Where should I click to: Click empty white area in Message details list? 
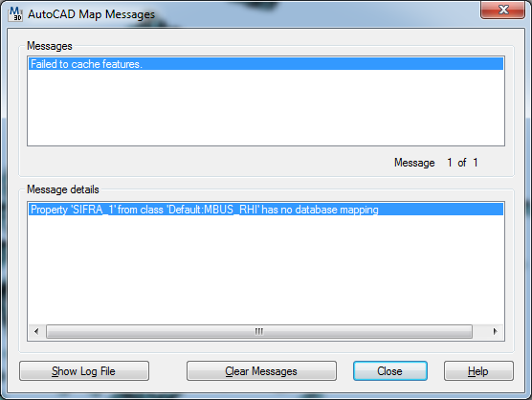click(x=266, y=270)
